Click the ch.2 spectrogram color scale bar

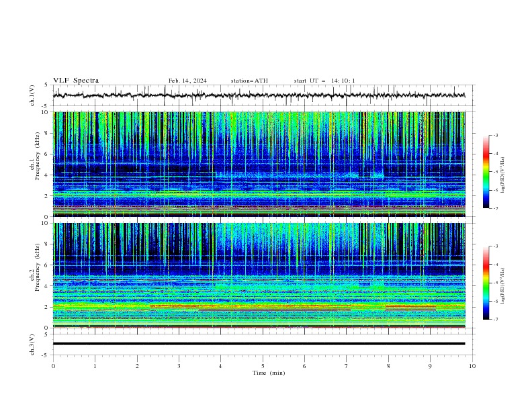[x=486, y=283]
